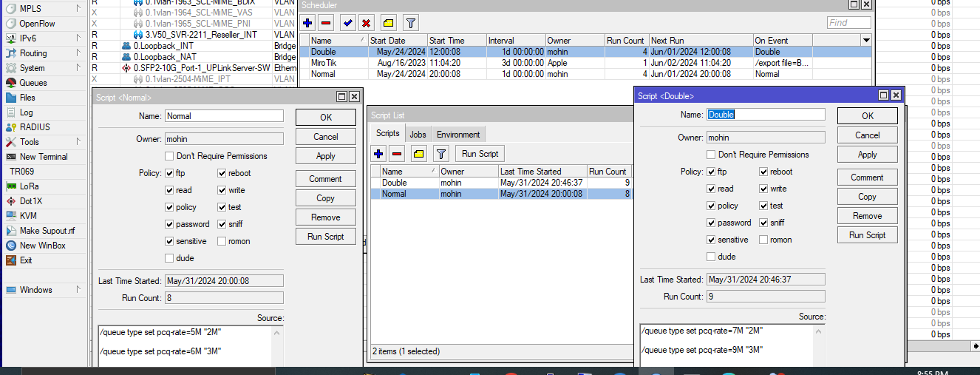
Task: Toggle reboot policy in Script Normal
Action: coord(222,173)
